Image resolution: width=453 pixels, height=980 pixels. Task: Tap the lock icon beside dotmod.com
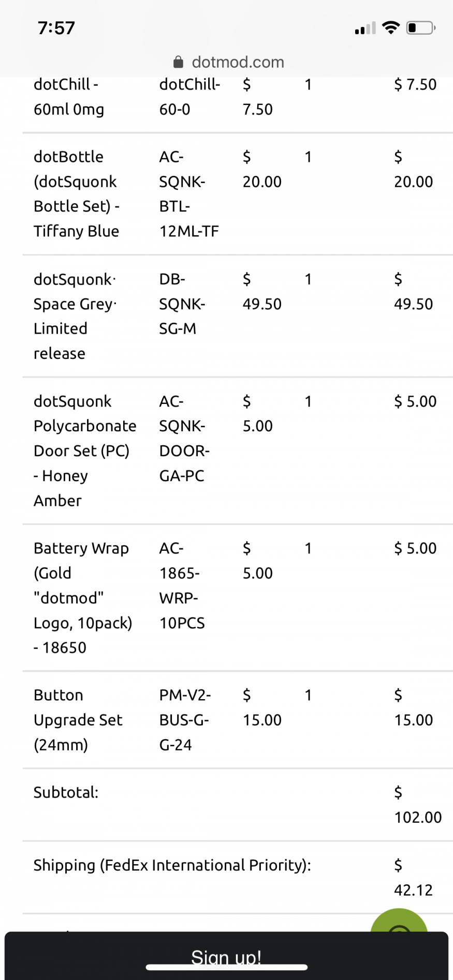178,63
